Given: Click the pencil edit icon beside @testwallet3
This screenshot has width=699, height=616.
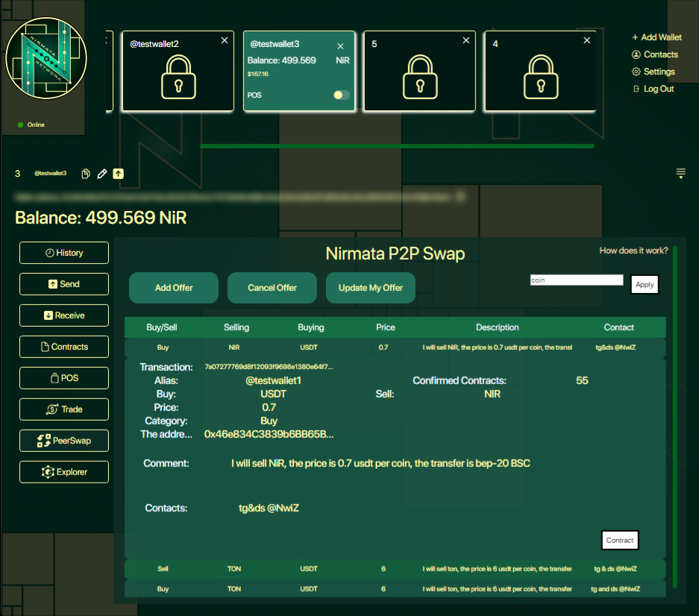Looking at the screenshot, I should point(102,174).
